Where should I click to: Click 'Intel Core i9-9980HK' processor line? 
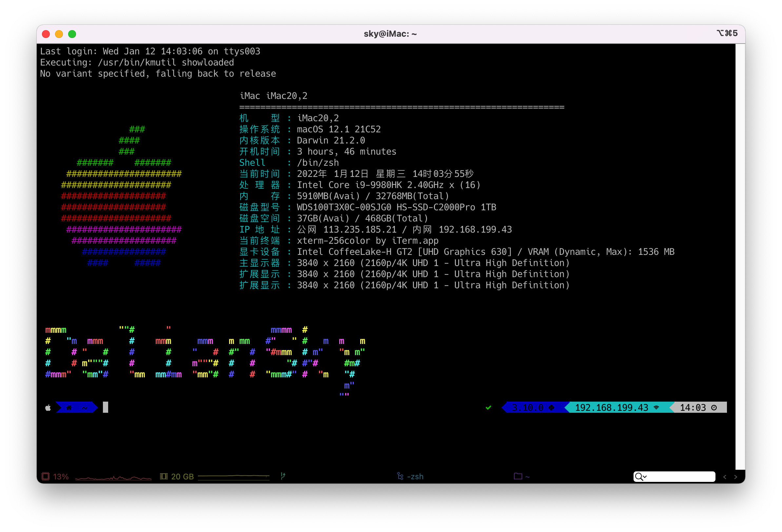(x=388, y=185)
